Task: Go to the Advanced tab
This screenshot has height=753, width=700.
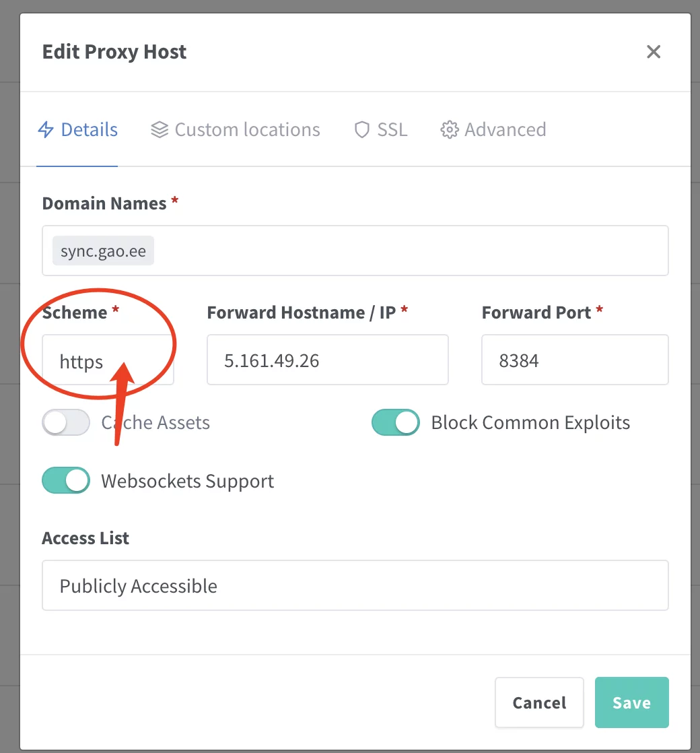Action: click(505, 130)
